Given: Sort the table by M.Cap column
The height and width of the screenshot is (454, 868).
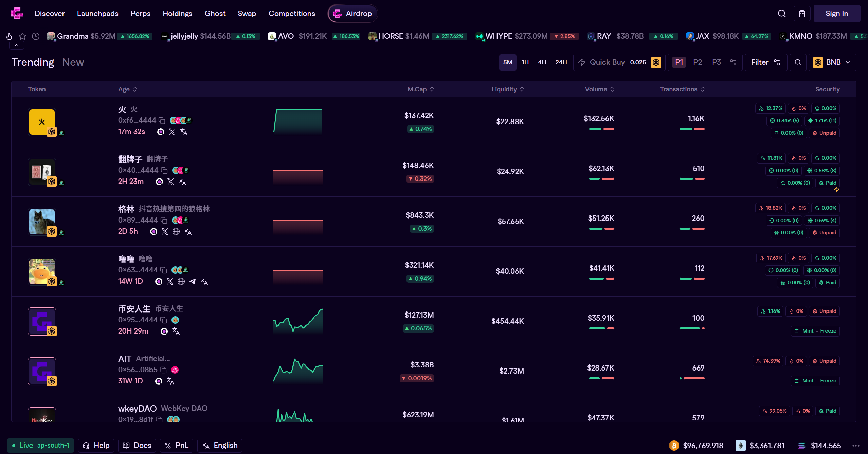Looking at the screenshot, I should pyautogui.click(x=420, y=89).
